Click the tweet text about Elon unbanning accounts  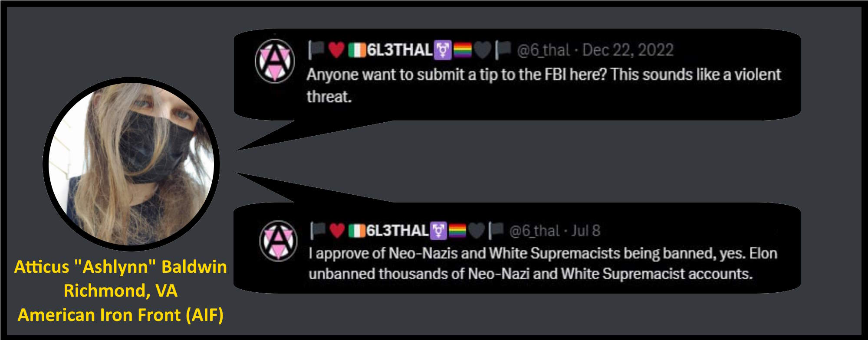pyautogui.click(x=543, y=263)
